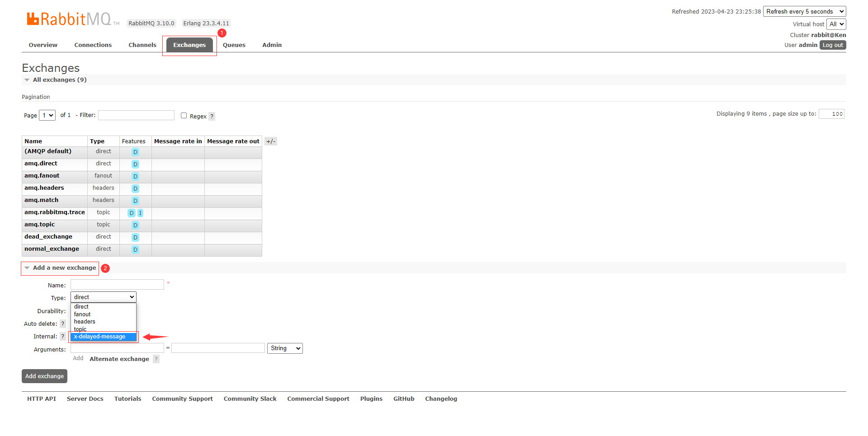Click the Arguments value field
The height and width of the screenshot is (436, 868).
[x=218, y=348]
